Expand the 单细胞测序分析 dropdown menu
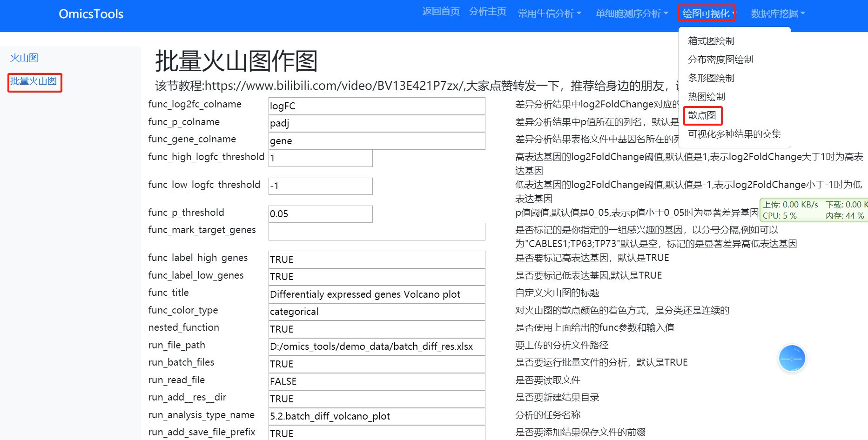868x440 pixels. coord(632,14)
